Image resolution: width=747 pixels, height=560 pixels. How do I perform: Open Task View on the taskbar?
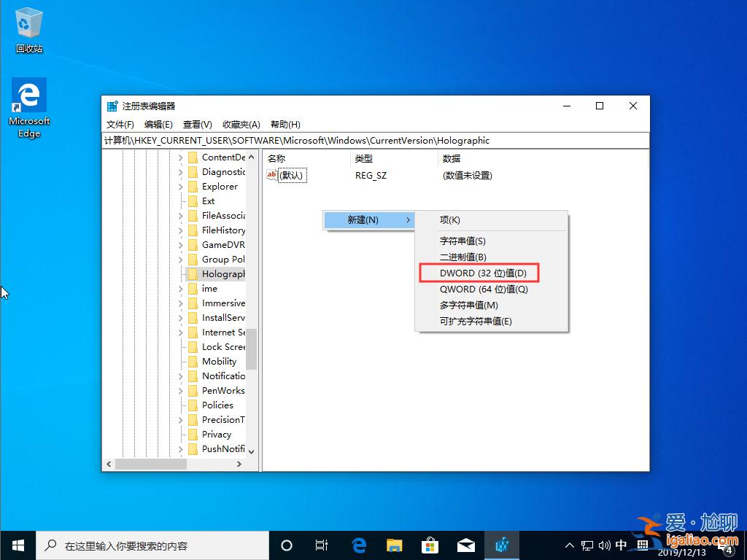(x=322, y=545)
